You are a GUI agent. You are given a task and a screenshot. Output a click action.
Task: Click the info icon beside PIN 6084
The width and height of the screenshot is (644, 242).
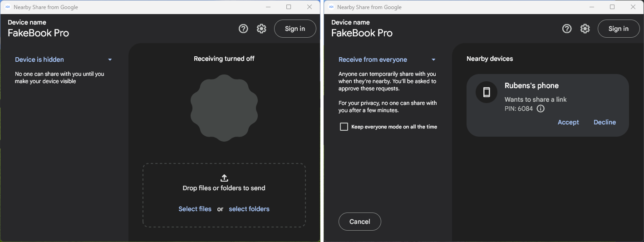(541, 109)
